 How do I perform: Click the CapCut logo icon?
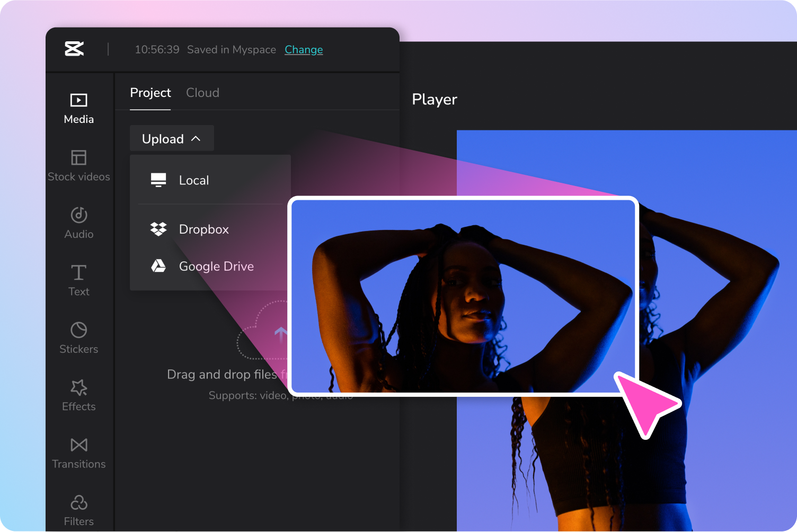[x=74, y=49]
